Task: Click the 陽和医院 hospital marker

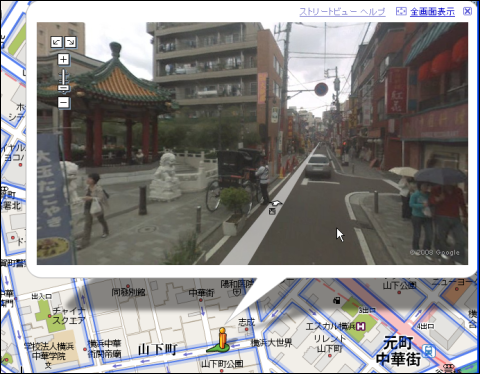Action: coord(237,292)
